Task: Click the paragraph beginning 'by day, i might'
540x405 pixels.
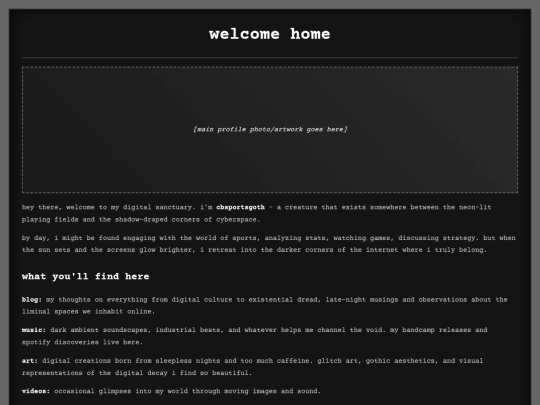Action: (x=269, y=244)
